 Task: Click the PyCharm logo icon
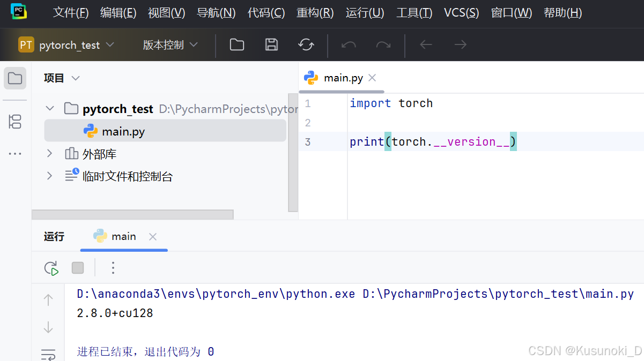point(19,11)
